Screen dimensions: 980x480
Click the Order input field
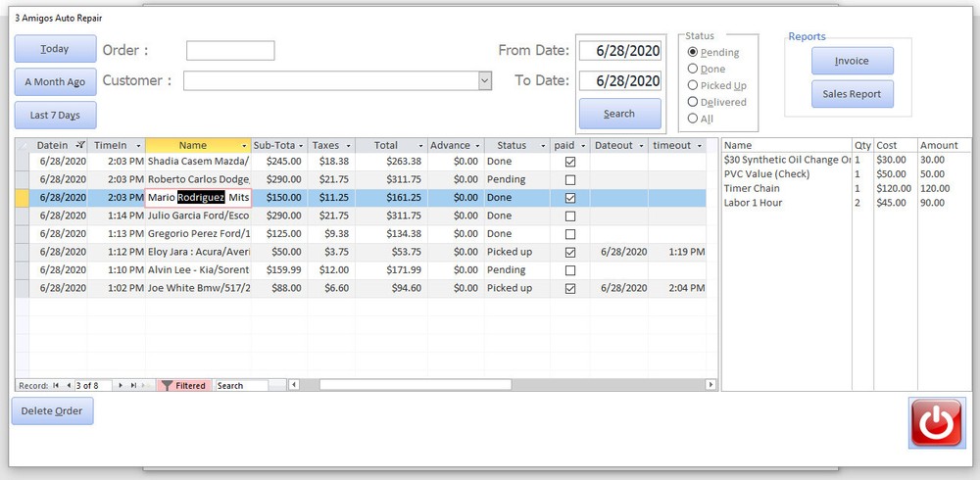tap(230, 51)
